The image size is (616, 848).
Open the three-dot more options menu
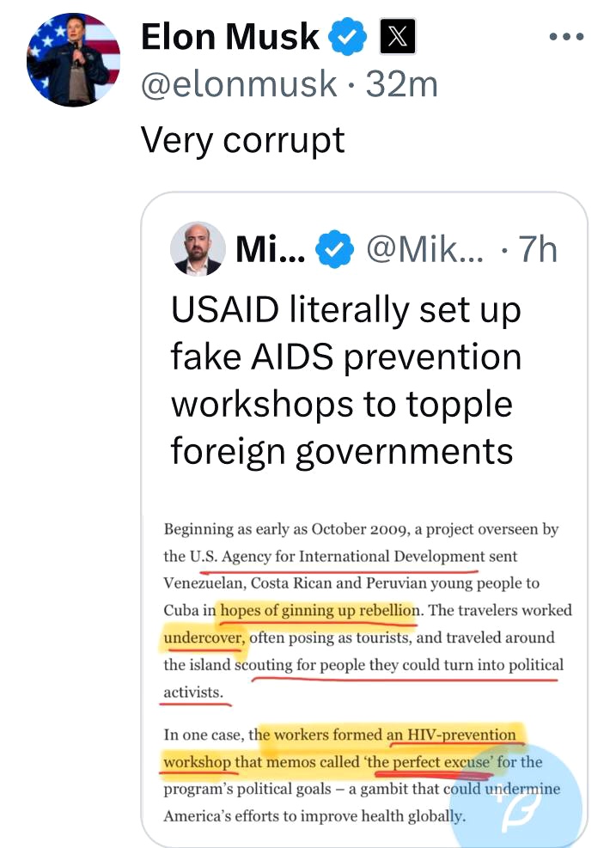(566, 38)
